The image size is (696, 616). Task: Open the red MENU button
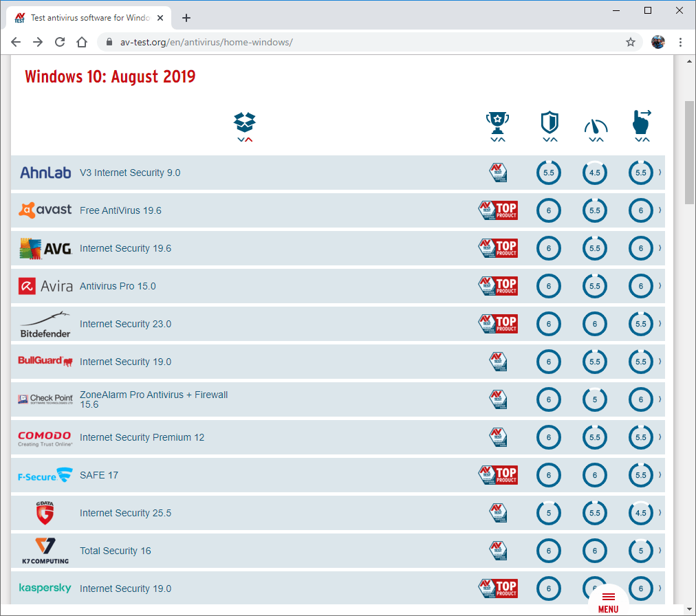[x=608, y=603]
